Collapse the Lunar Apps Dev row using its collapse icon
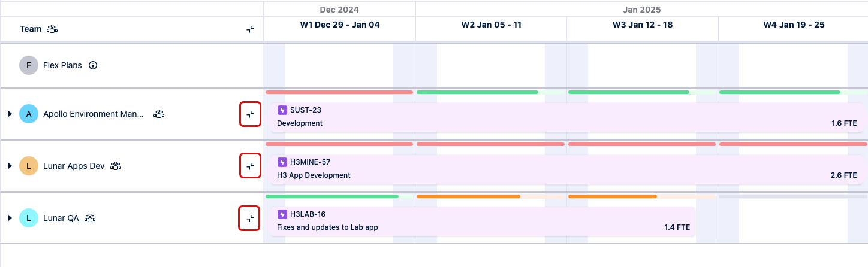Image resolution: width=868 pixels, height=267 pixels. 250,166
